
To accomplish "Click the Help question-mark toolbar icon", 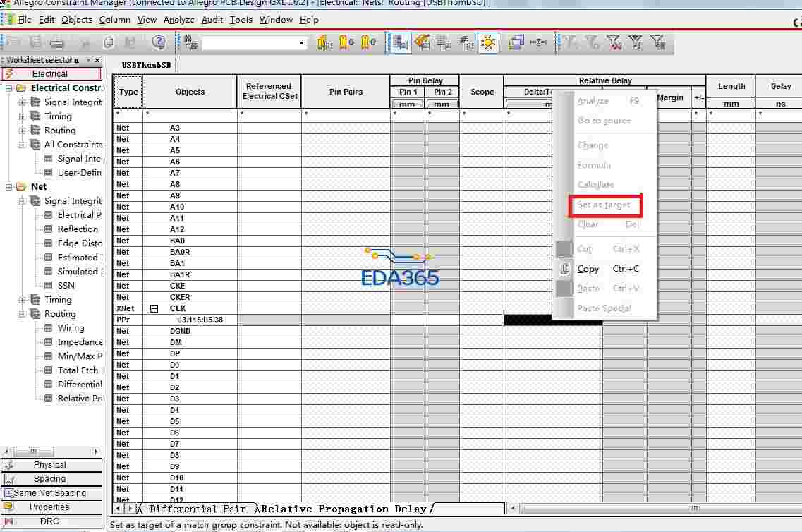I will [159, 42].
